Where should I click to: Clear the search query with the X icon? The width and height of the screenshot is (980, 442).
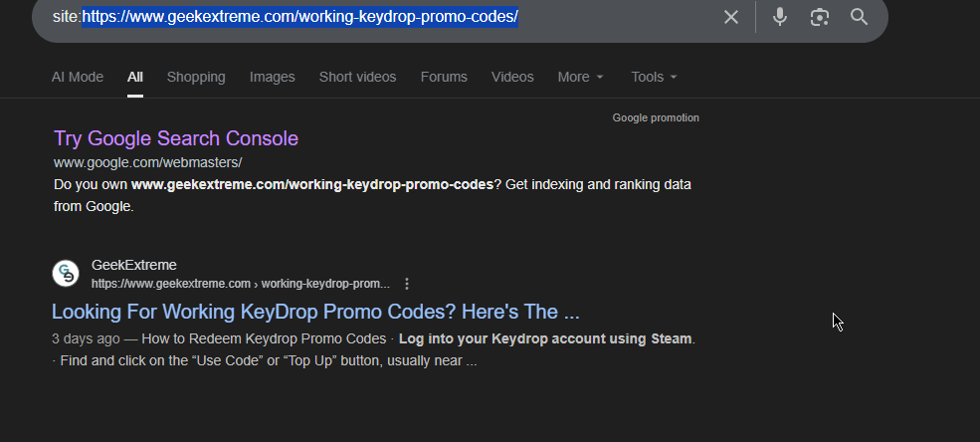pyautogui.click(x=731, y=17)
